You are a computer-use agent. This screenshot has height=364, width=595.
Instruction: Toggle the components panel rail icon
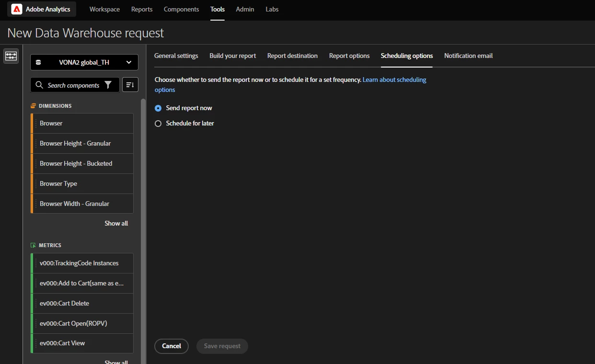click(11, 56)
